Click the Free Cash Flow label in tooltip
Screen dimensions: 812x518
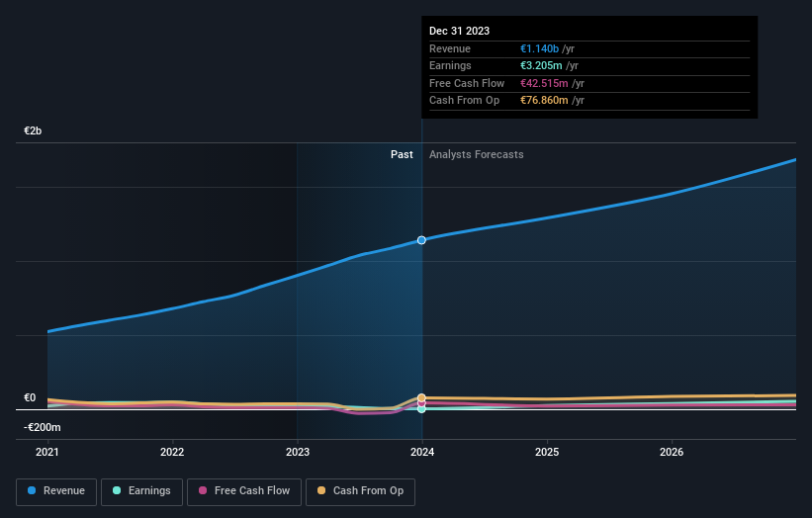(x=467, y=83)
